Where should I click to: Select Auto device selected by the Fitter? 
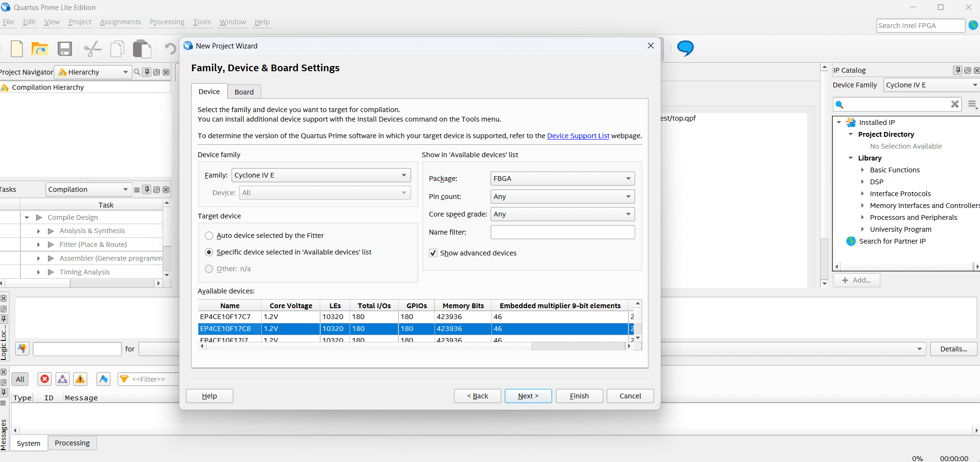pos(209,236)
